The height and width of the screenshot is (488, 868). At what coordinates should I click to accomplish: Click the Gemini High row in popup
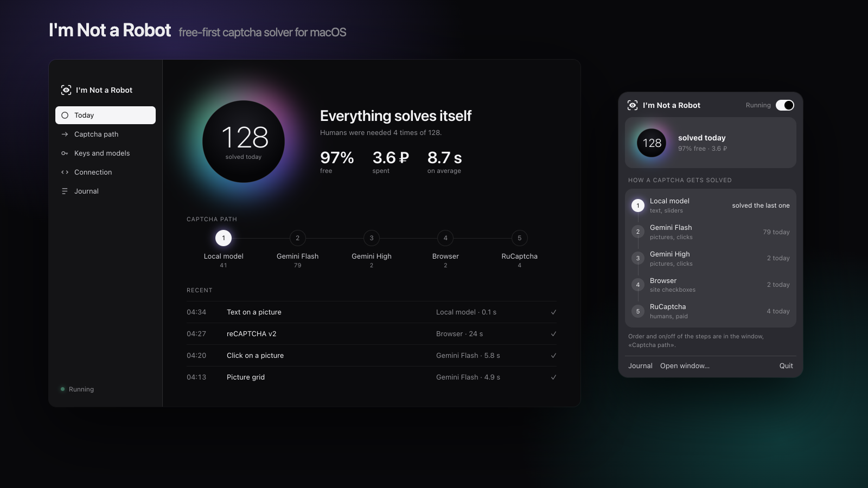(711, 258)
